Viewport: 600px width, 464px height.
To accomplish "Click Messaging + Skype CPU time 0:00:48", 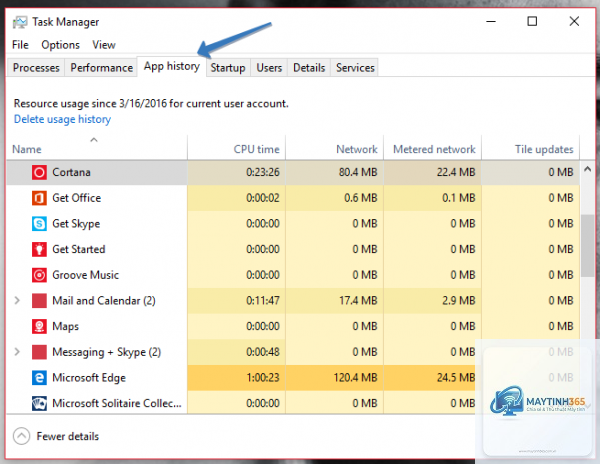I will click(x=262, y=352).
